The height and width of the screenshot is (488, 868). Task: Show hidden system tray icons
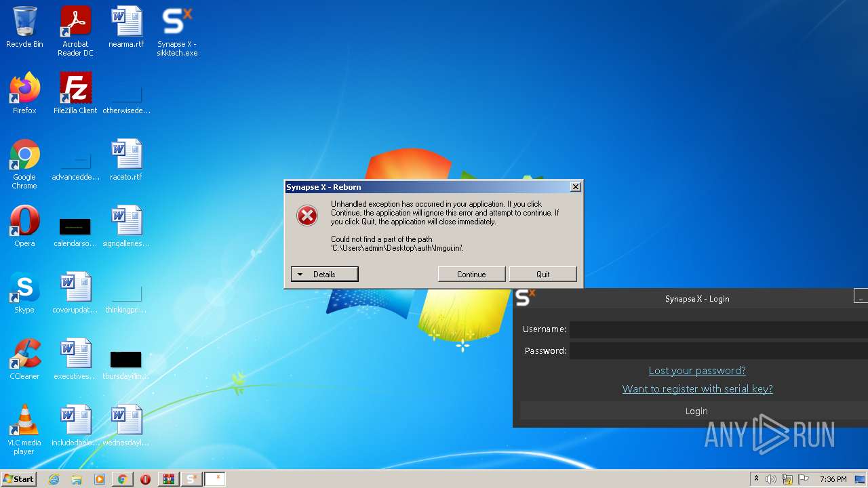coord(756,479)
